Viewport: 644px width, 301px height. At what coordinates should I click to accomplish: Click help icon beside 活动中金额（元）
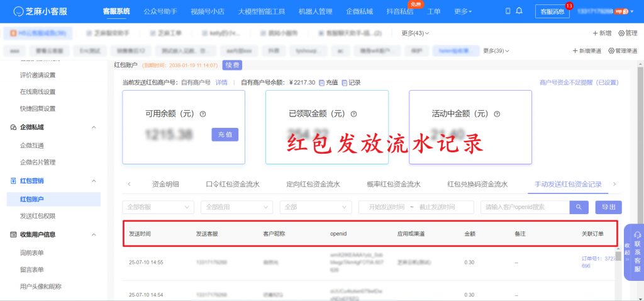pyautogui.click(x=497, y=114)
